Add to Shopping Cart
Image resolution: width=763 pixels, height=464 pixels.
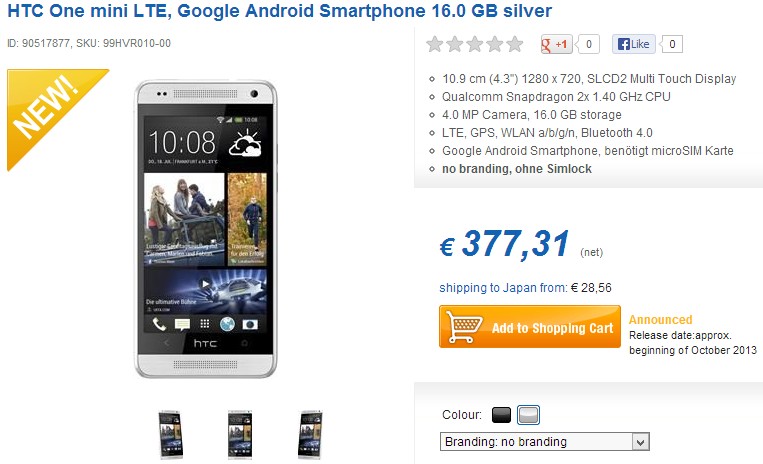click(x=530, y=327)
